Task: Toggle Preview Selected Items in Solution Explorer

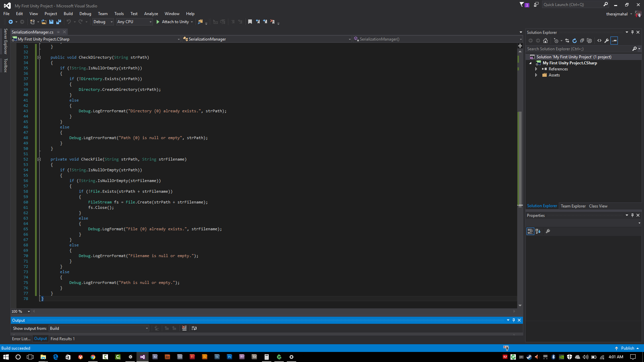Action: 614,41
